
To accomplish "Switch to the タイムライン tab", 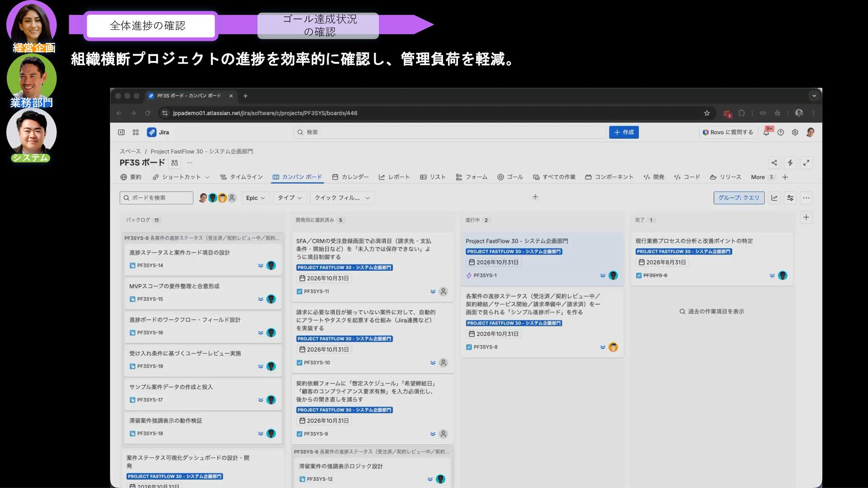I will click(x=241, y=177).
